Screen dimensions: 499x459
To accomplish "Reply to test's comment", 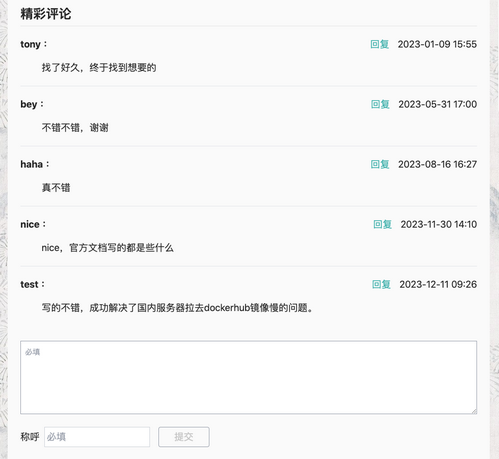I will pos(381,284).
